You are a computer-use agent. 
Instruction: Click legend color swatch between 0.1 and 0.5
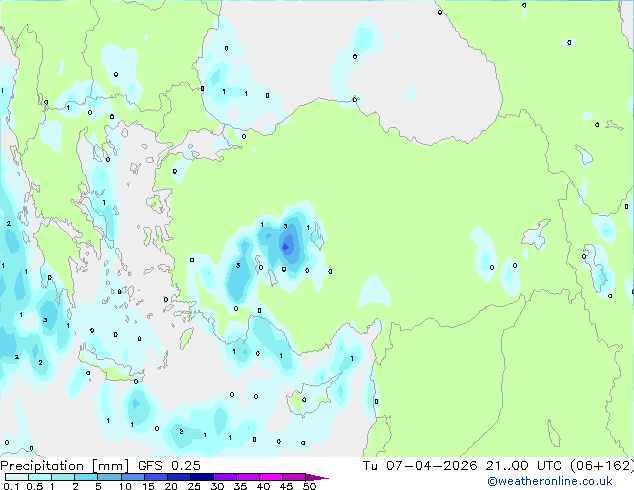pos(17,477)
